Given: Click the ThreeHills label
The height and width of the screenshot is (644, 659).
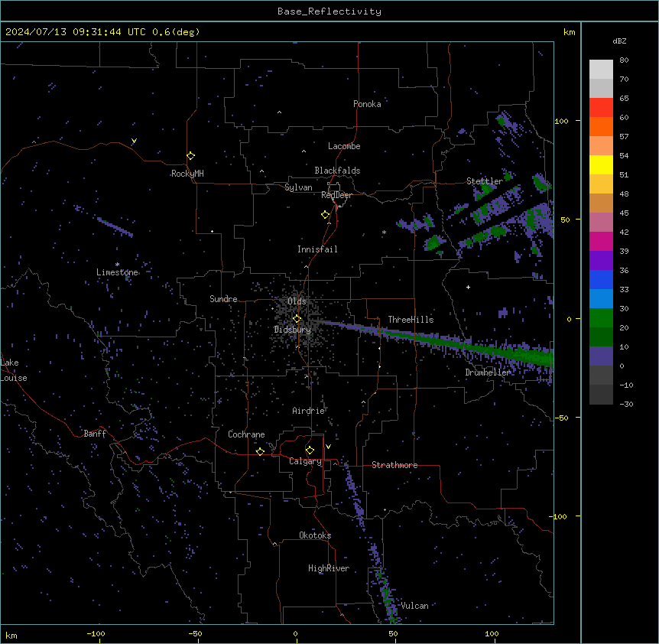Looking at the screenshot, I should [411, 320].
